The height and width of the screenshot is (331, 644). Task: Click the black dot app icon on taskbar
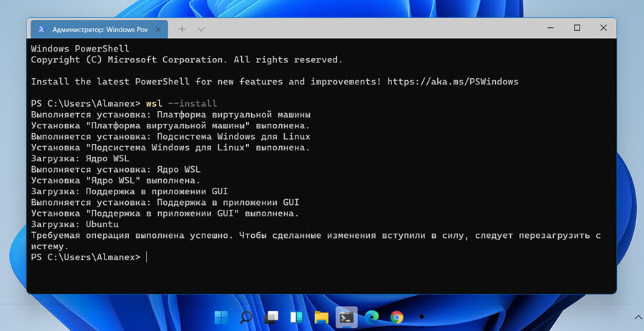(x=421, y=317)
